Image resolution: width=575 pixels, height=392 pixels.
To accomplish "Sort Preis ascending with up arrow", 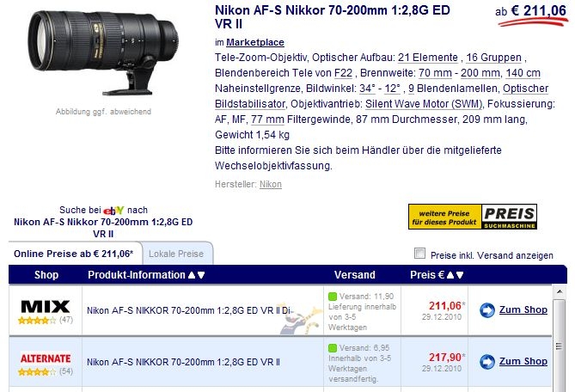I will click(x=450, y=275).
